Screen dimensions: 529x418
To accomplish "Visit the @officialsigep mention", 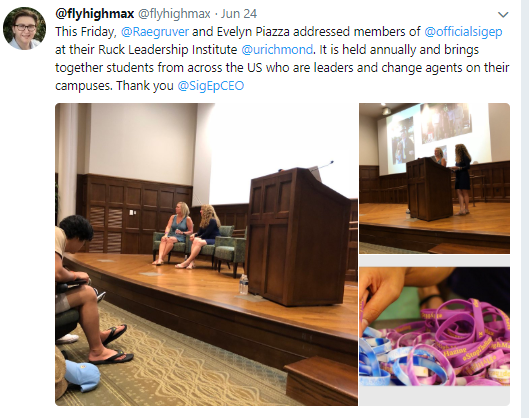I will 463,32.
